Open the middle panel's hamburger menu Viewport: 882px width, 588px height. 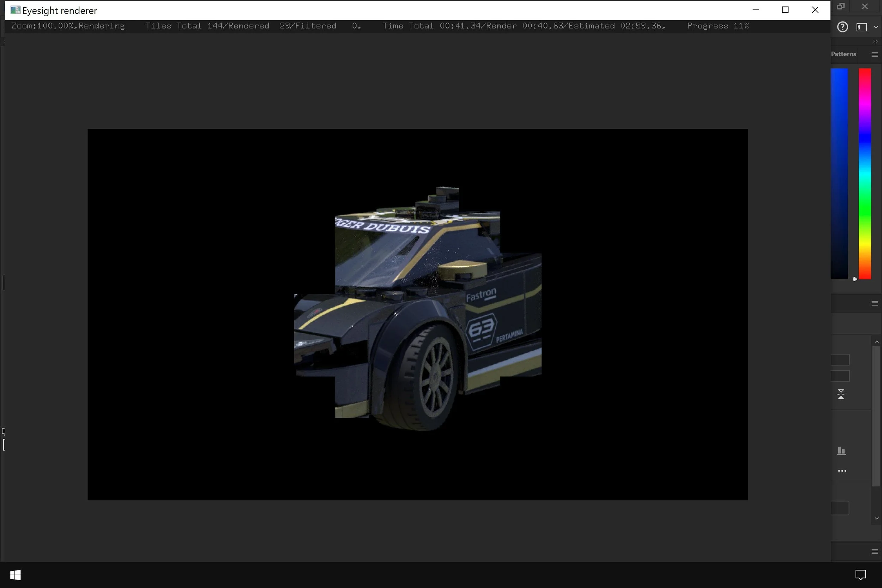[x=875, y=303]
